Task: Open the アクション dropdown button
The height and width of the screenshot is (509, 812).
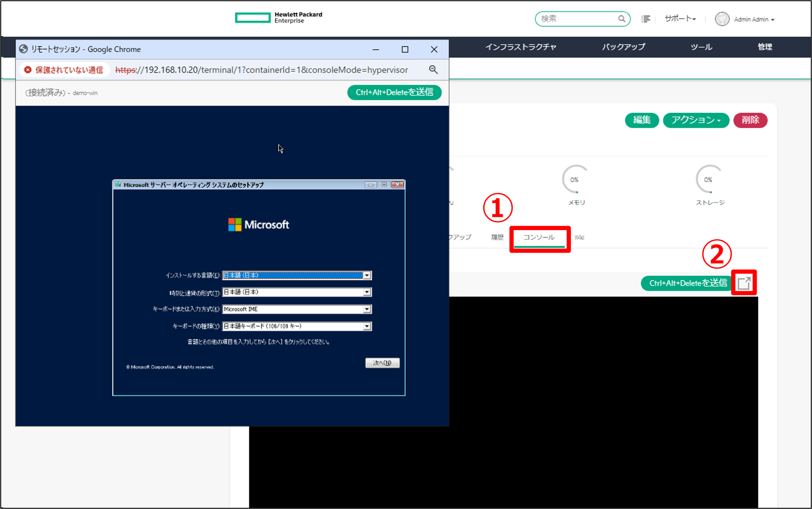Action: click(696, 120)
